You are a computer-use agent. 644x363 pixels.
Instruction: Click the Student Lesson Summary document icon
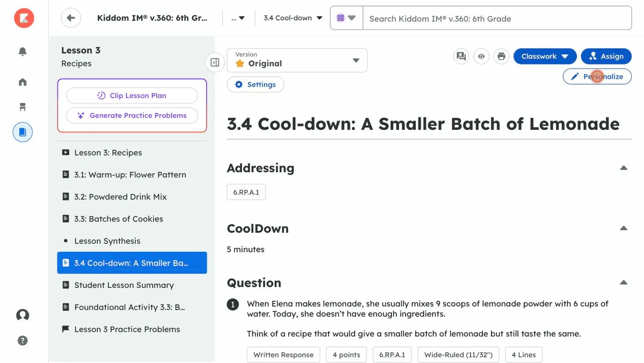coord(65,285)
